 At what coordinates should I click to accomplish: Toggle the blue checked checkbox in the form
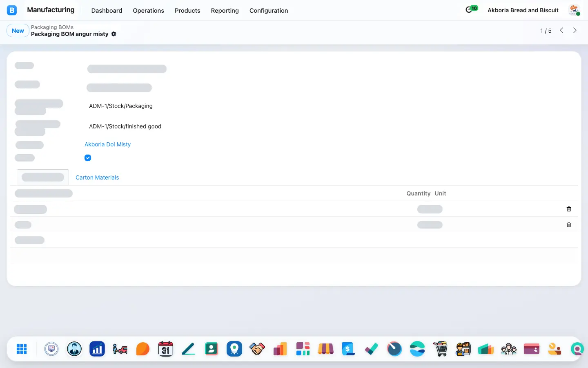(88, 158)
